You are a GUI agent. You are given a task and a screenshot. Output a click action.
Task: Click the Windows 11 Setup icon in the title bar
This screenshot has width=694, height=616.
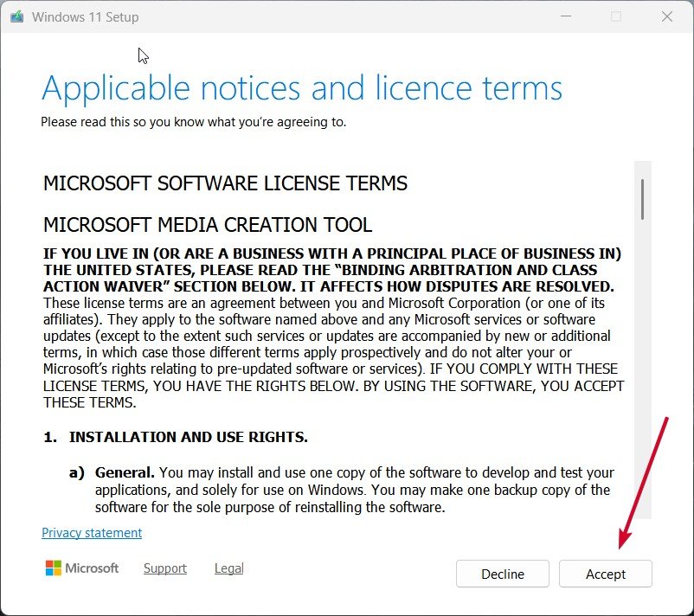point(16,16)
